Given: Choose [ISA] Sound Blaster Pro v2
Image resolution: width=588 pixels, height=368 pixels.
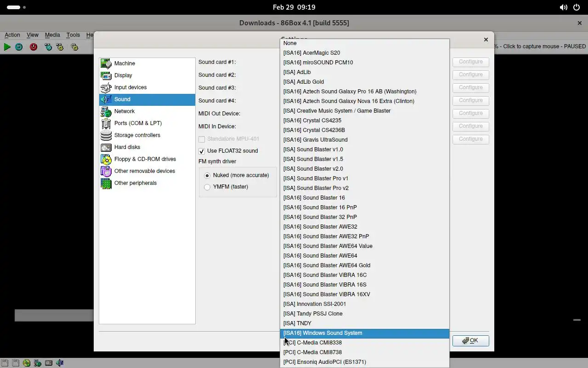Looking at the screenshot, I should point(365,188).
